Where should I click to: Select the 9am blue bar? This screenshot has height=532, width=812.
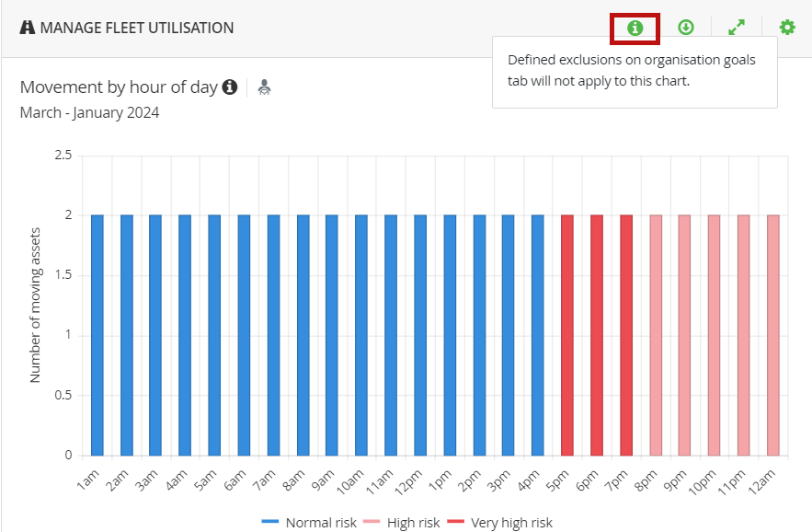(332, 335)
